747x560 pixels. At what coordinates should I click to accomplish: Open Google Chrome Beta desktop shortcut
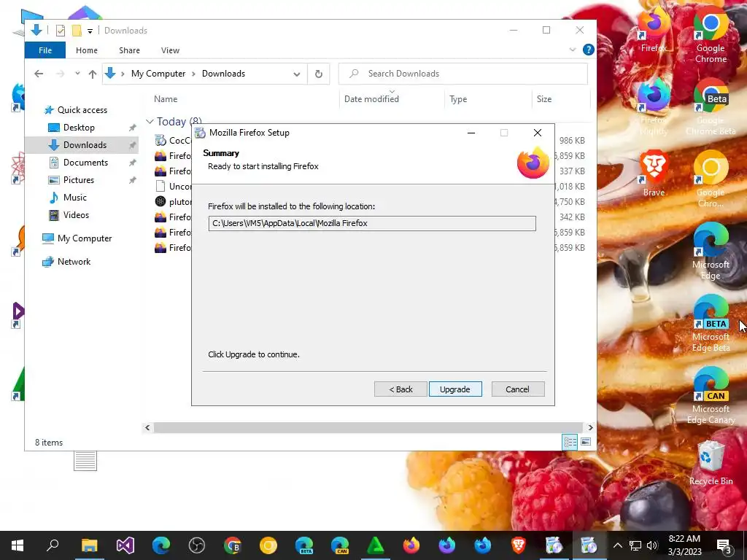711,108
